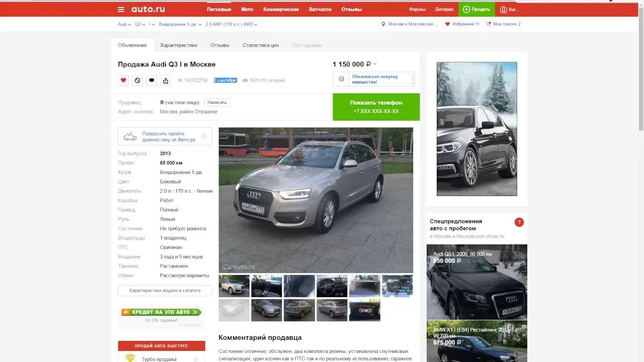644x362 pixels.
Task: Open Мои поиски 2 link
Action: [507, 24]
